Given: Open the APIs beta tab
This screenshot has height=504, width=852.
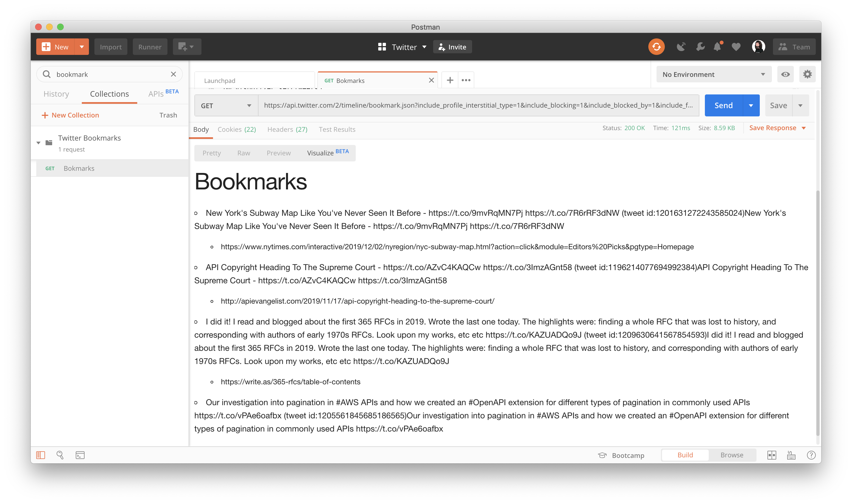Looking at the screenshot, I should click(x=163, y=93).
